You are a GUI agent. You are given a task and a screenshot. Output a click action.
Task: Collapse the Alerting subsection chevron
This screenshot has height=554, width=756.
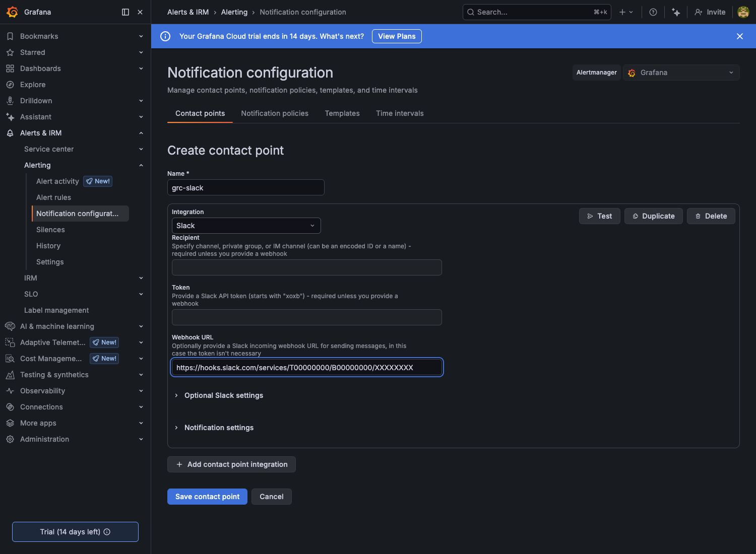[141, 165]
